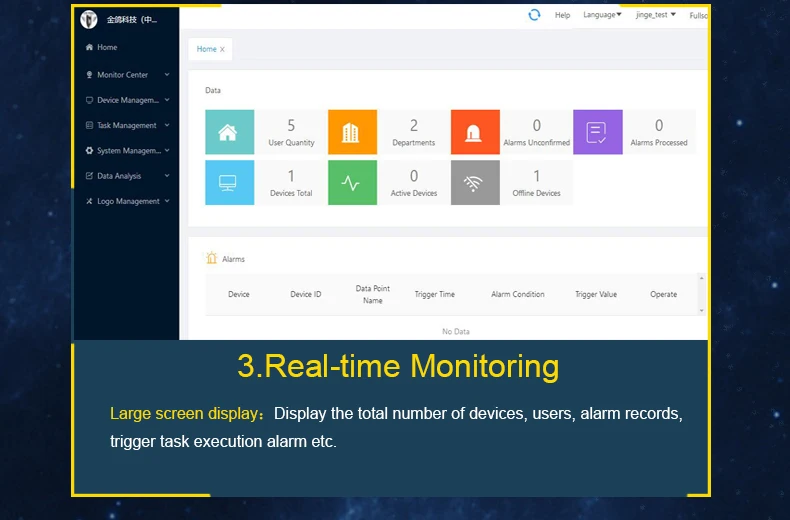Expand the Monitor Center menu chevron
Viewport: 790px width, 520px height.
pyautogui.click(x=167, y=75)
